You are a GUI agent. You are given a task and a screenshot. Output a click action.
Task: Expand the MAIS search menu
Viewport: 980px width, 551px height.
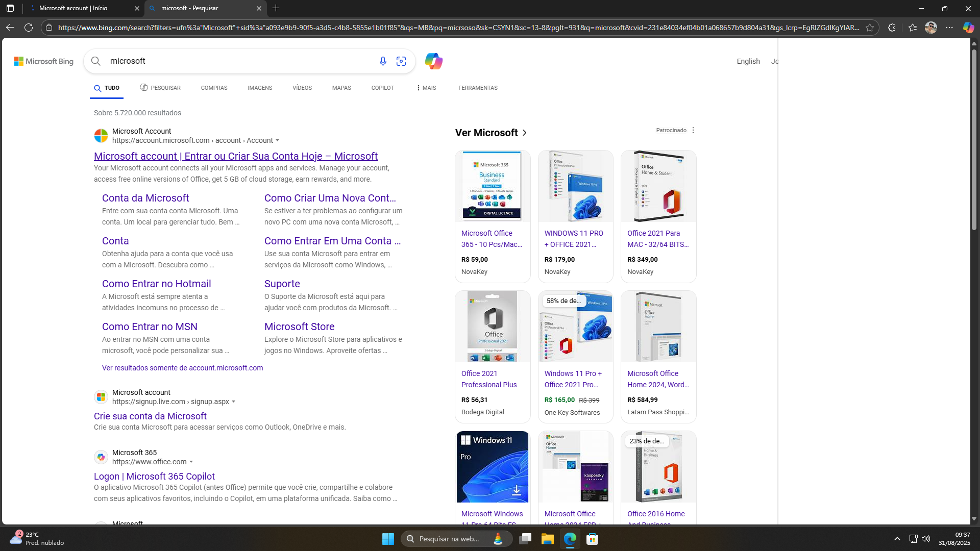[426, 88]
